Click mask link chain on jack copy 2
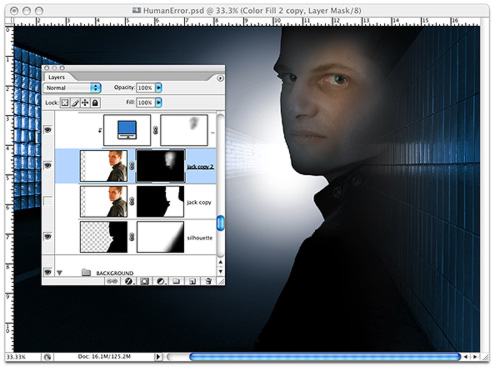This screenshot has height=382, width=500. pos(132,166)
